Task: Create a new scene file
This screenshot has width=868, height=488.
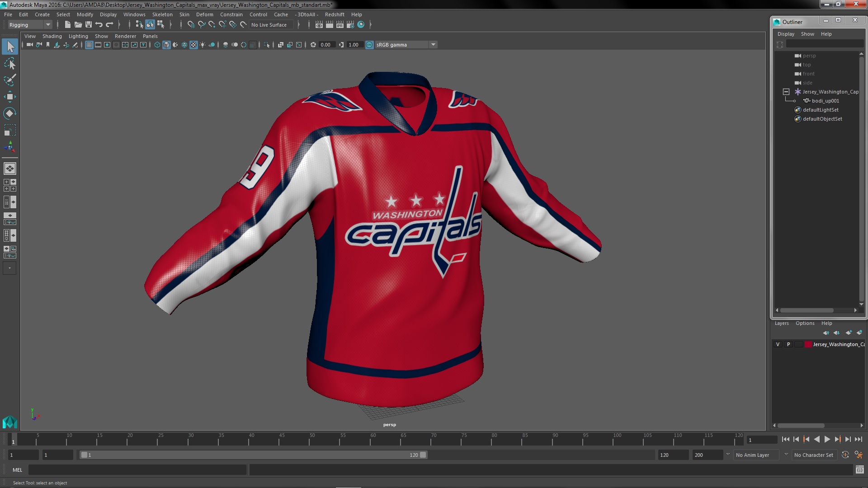Action: coord(68,25)
